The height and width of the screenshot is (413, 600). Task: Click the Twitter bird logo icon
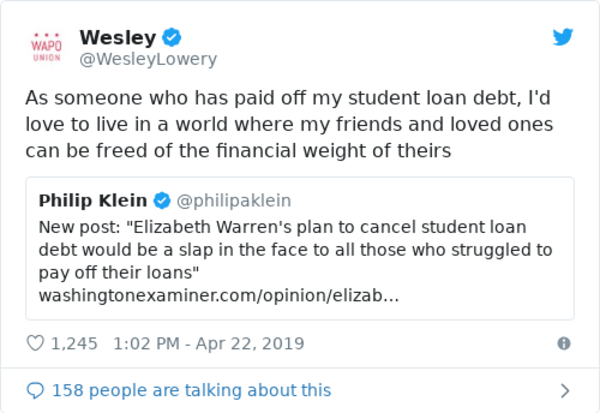coord(563,37)
